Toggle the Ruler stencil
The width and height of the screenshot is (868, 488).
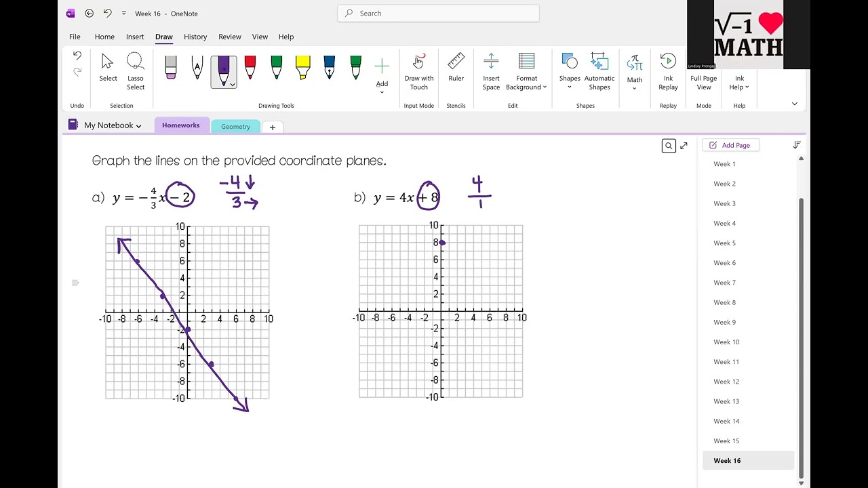tap(456, 68)
